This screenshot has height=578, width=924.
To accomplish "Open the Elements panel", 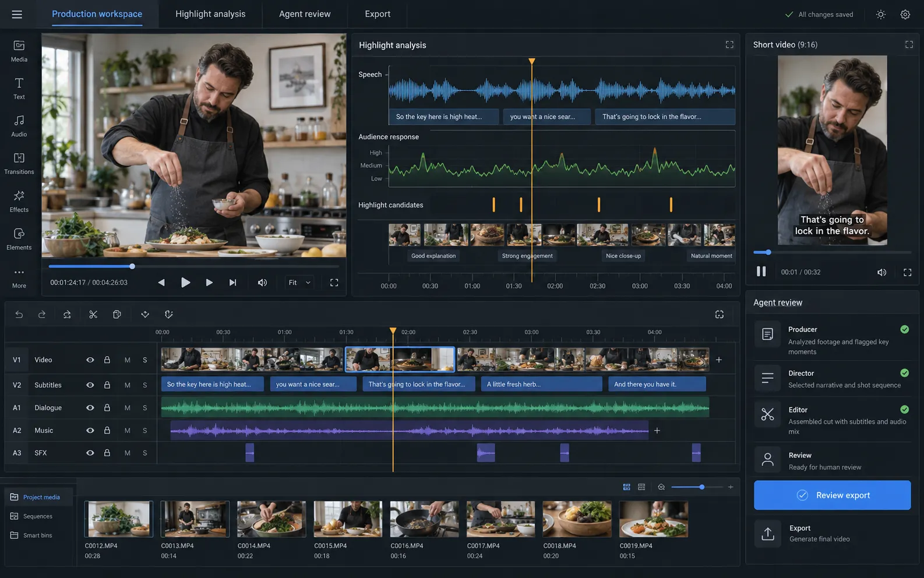I will click(19, 239).
